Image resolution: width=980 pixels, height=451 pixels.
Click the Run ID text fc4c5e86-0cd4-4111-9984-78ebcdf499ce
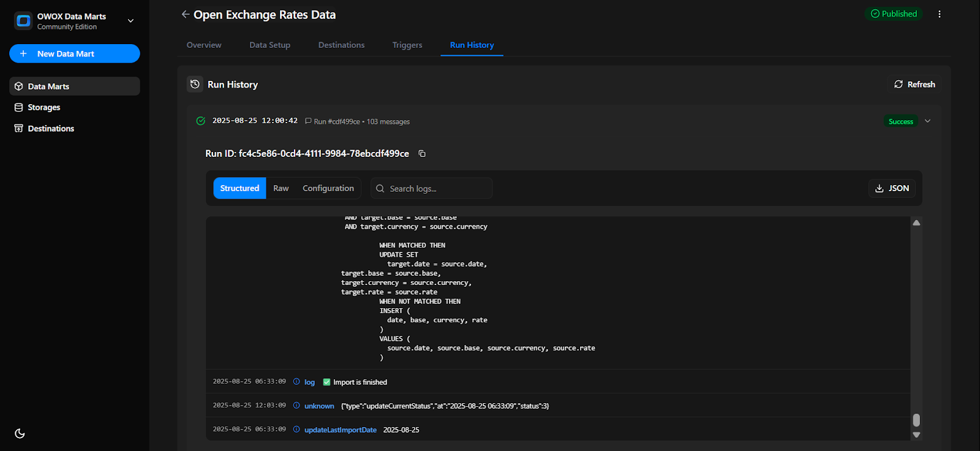[324, 153]
